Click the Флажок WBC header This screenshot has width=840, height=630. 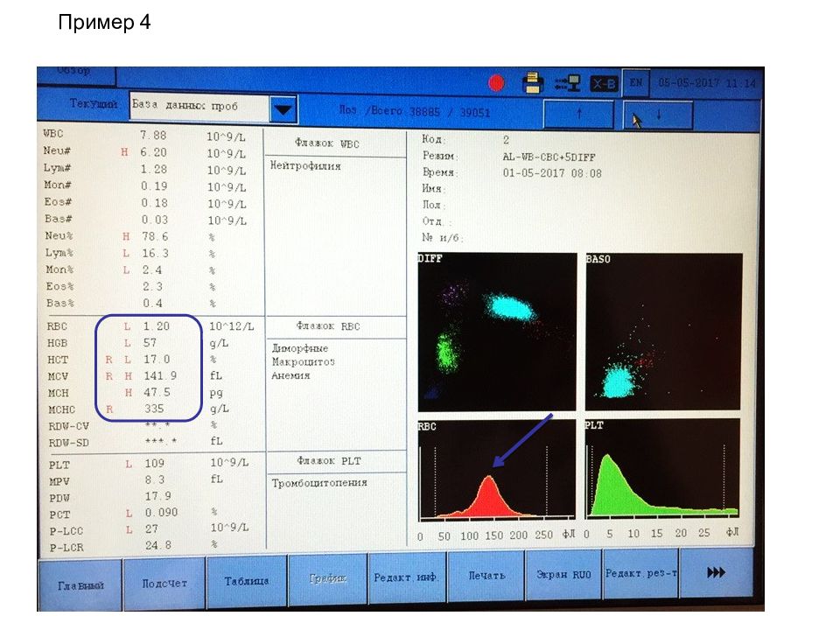(x=327, y=143)
